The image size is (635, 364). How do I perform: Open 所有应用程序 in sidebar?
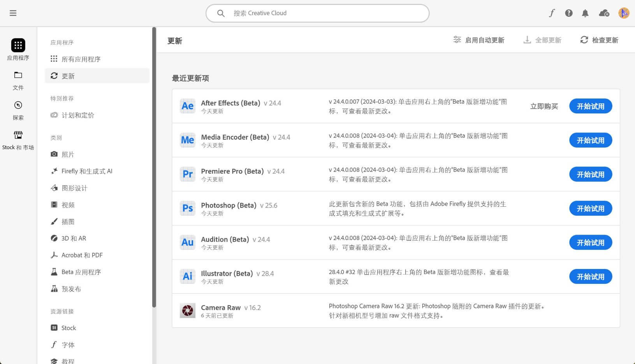click(x=97, y=59)
